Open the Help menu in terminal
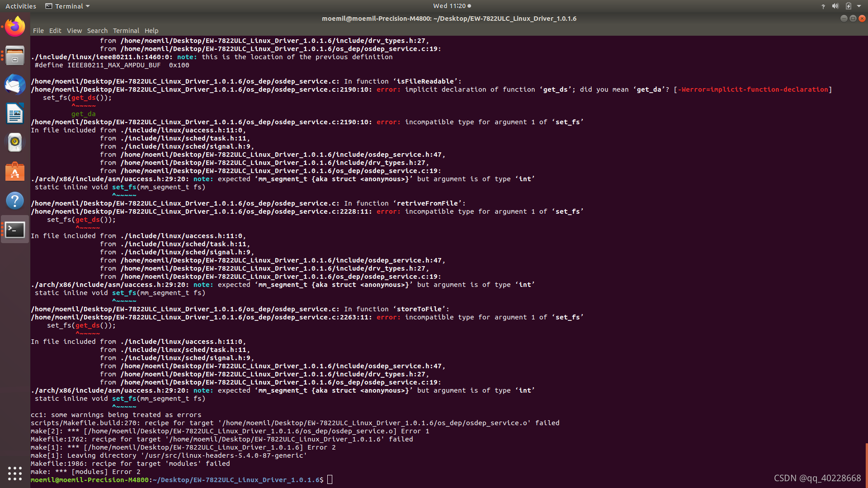This screenshot has height=488, width=868. pos(151,31)
